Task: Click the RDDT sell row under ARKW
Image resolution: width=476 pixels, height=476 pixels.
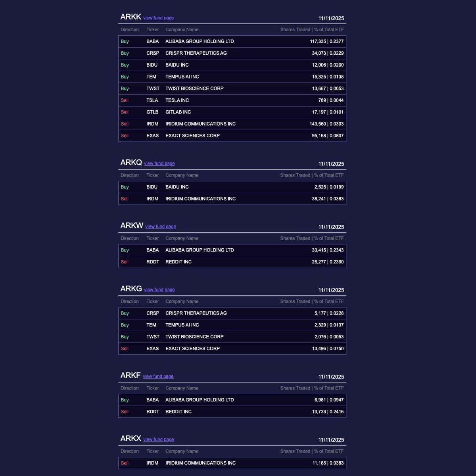Action: click(x=232, y=262)
